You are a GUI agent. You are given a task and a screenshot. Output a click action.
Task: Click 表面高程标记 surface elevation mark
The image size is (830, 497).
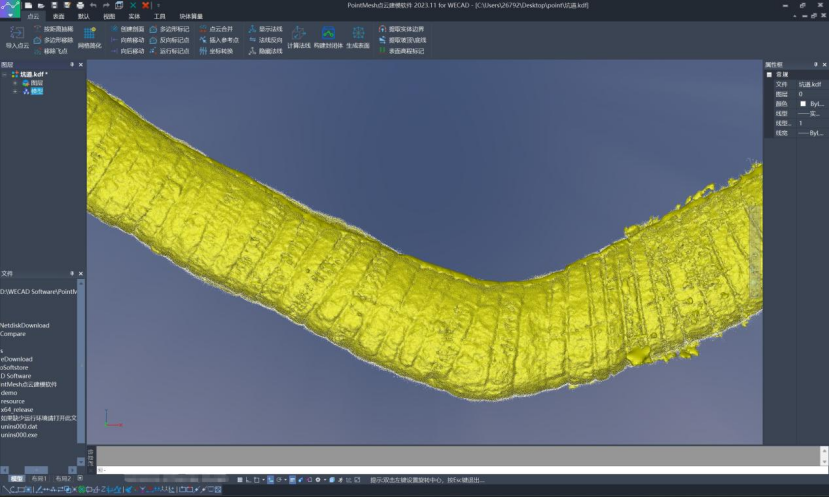pos(401,51)
